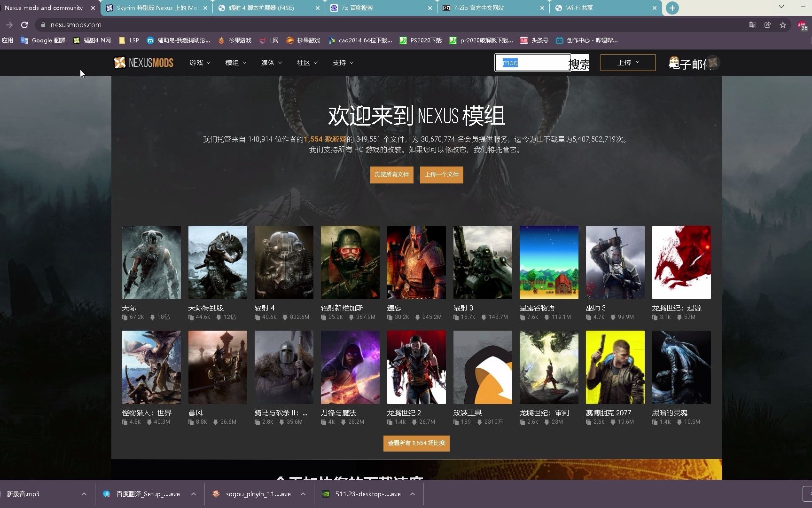Click the 浏览所有文件 button
Screen dimensions: 812x508
click(x=392, y=175)
